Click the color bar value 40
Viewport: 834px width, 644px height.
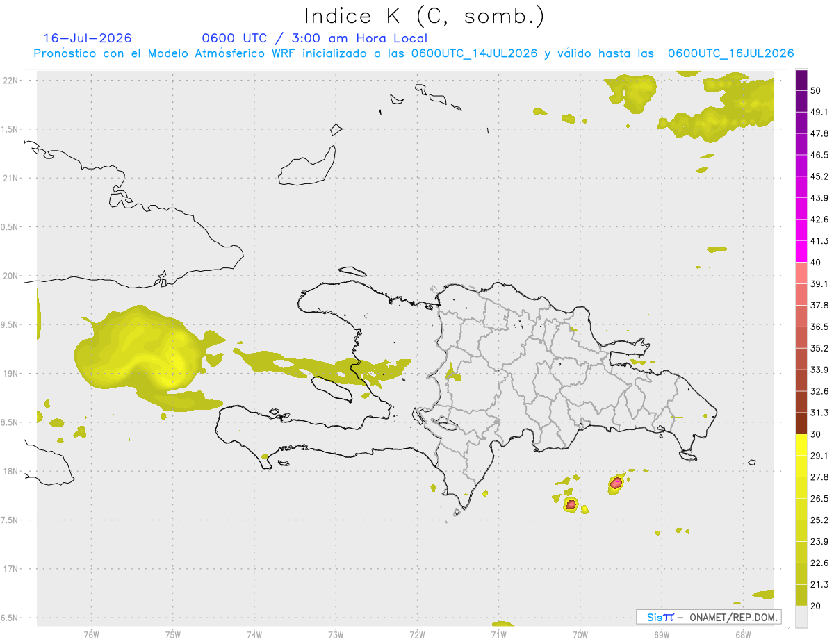[x=817, y=263]
